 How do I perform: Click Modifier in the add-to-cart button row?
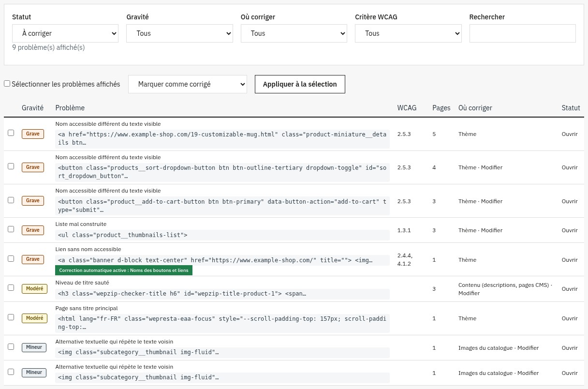pyautogui.click(x=492, y=201)
